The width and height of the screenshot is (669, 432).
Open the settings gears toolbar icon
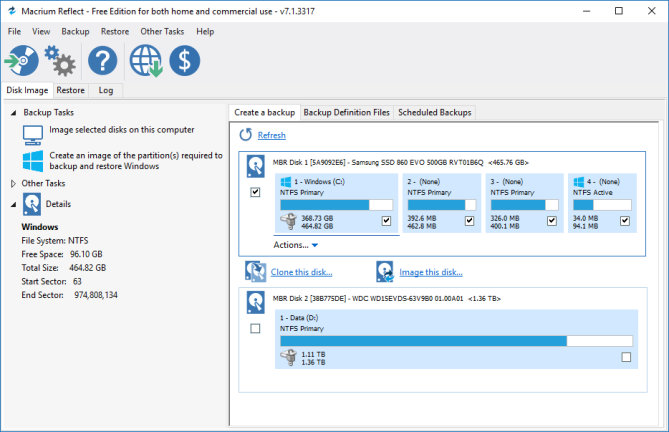[60, 61]
